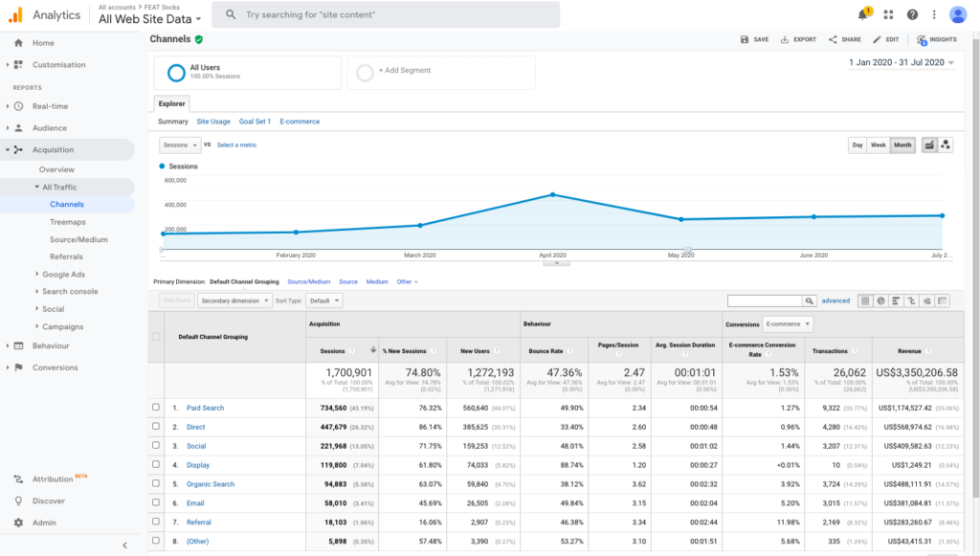Open the Sort Type Default dropdown
Viewport: 980px width, 556px height.
(x=323, y=301)
